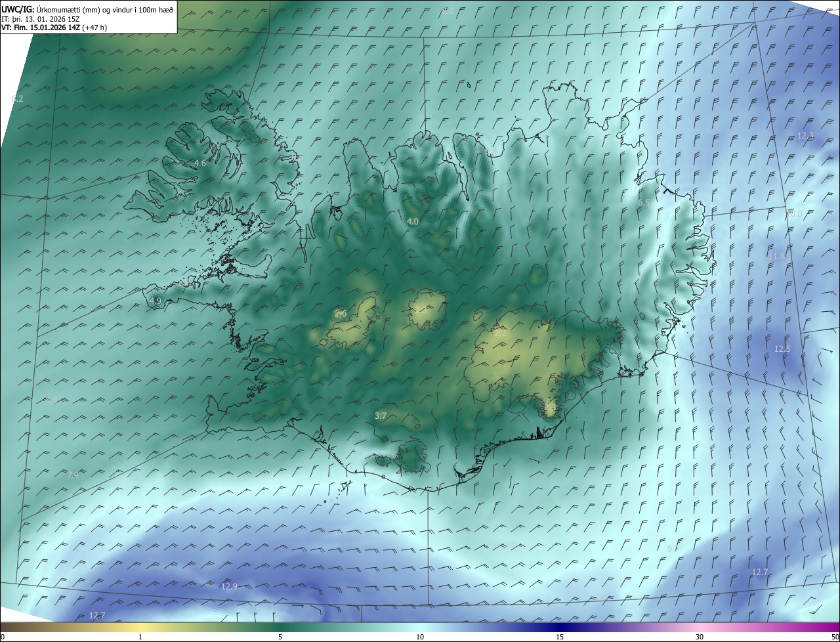Viewport: 840px width, 642px height.
Task: Click the 11.8 value off the east coast
Action: (778, 256)
